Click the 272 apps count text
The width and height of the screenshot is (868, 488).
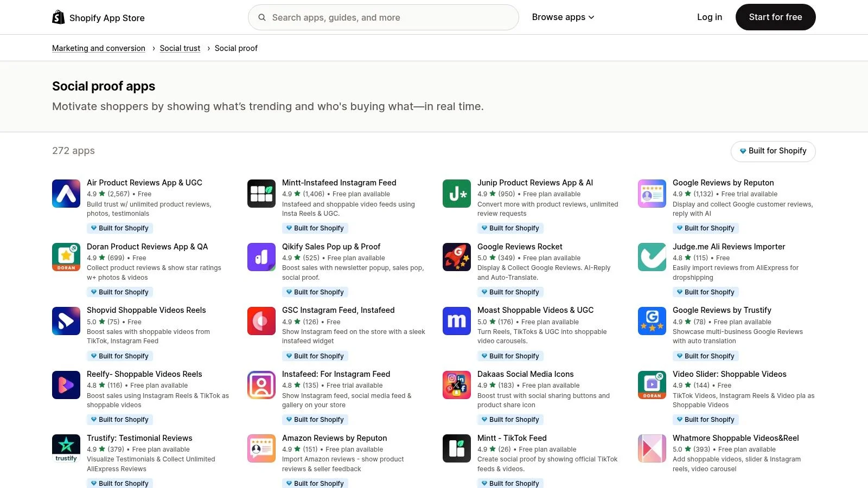(73, 151)
